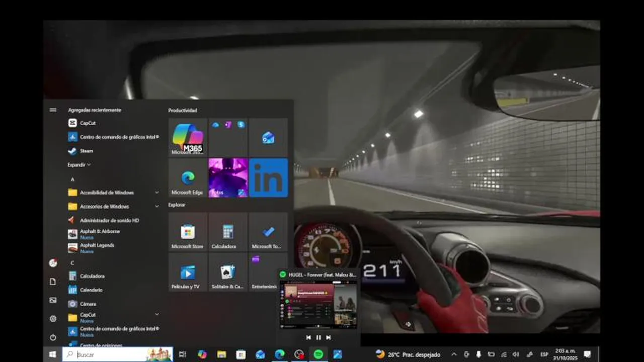
Task: Open the Fotos tile
Action: [228, 177]
